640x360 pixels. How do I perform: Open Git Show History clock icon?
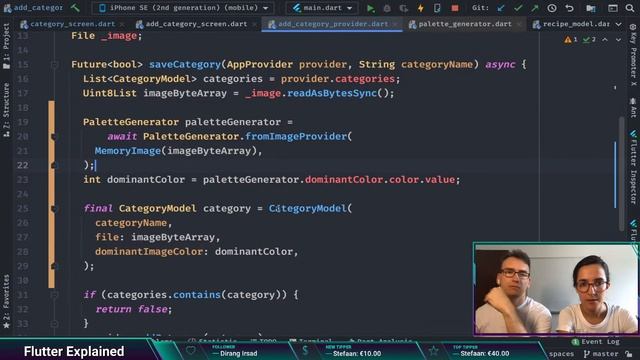pyautogui.click(x=552, y=8)
